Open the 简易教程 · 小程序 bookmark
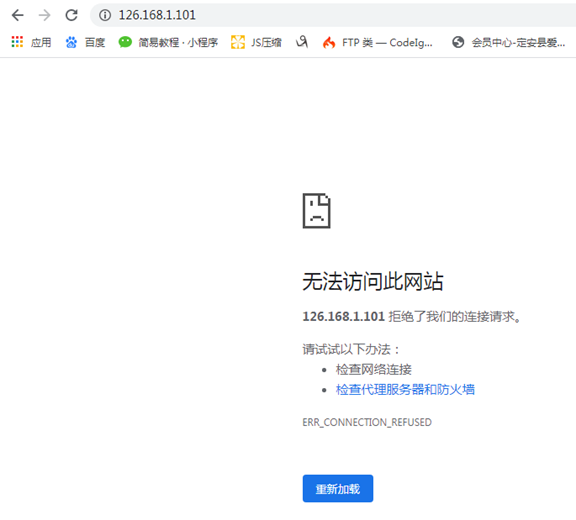 tap(168, 42)
